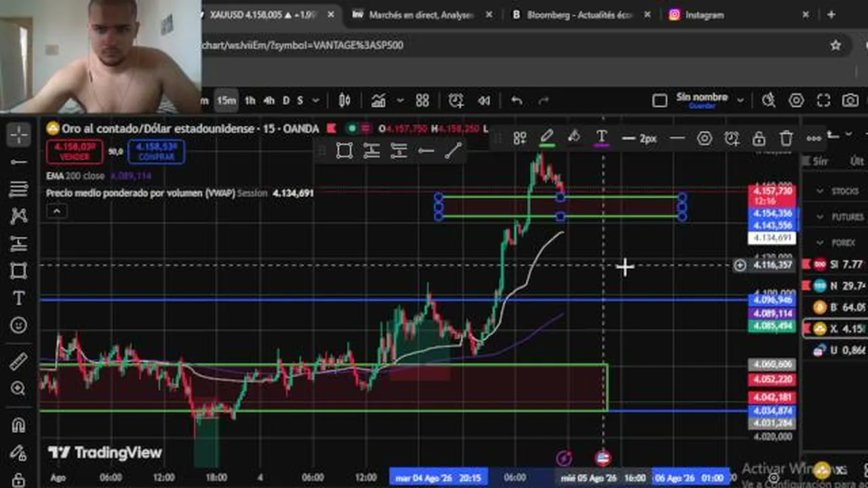
Task: Select the ruler measure tool
Action: [18, 361]
